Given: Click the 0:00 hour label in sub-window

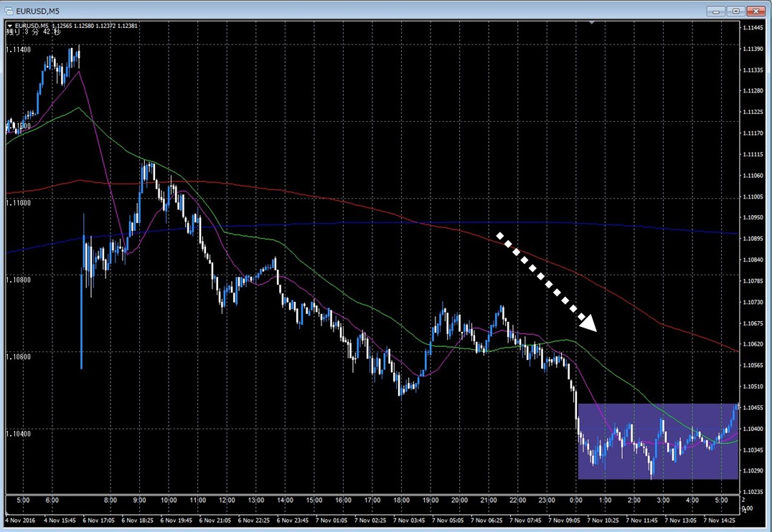Looking at the screenshot, I should point(575,500).
